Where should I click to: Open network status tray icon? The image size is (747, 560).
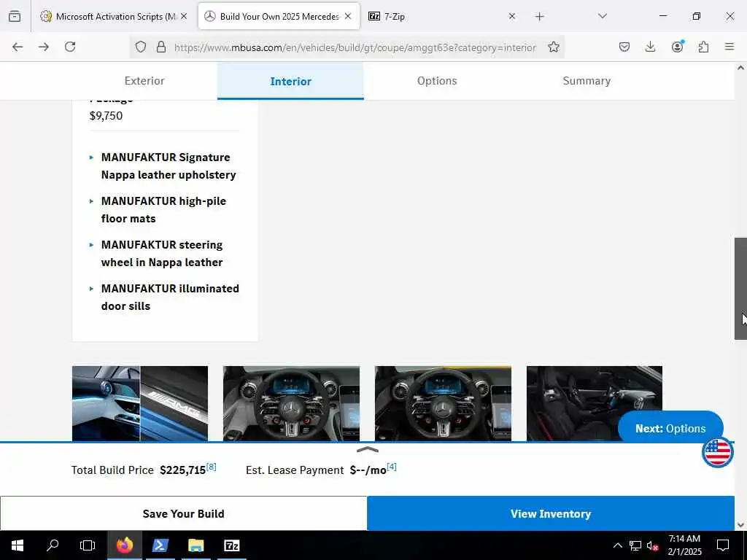click(x=635, y=545)
